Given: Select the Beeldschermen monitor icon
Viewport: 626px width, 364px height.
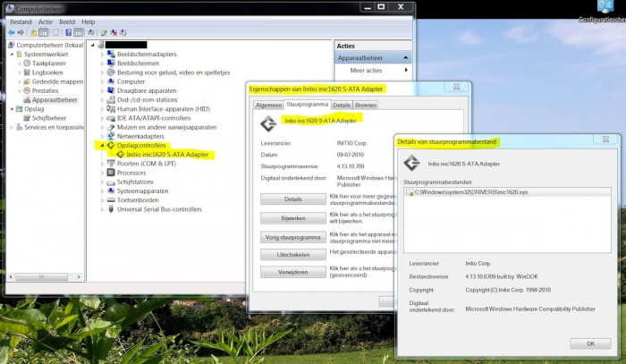Looking at the screenshot, I should pos(111,63).
